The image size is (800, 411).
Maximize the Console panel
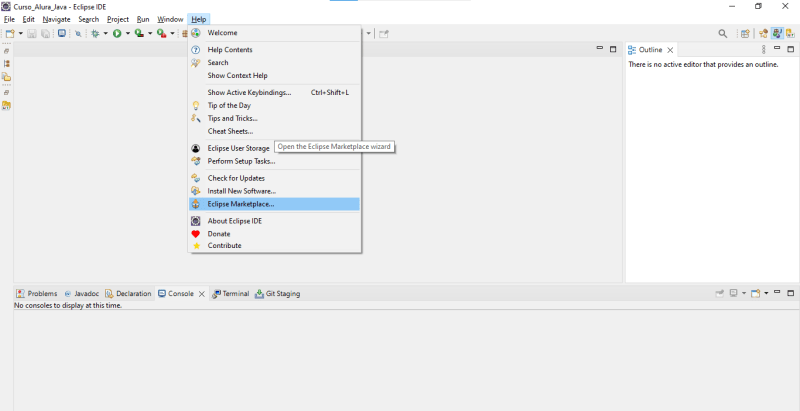click(x=790, y=293)
